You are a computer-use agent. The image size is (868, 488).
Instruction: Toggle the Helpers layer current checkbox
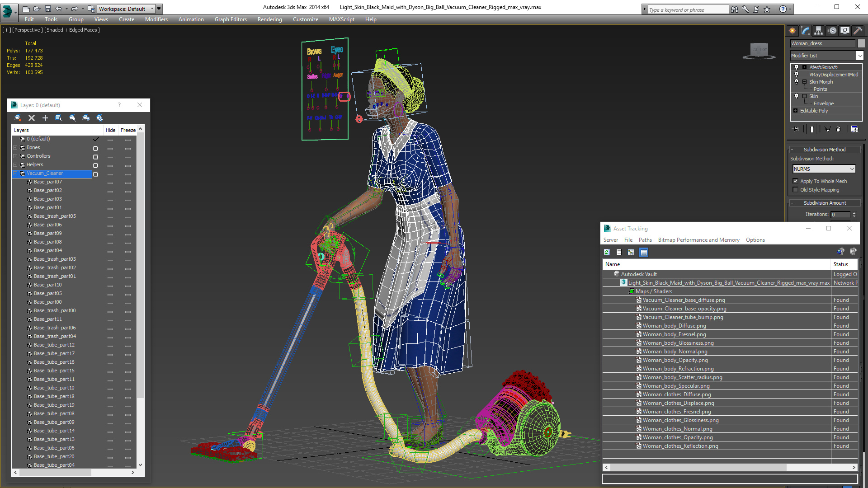[x=95, y=165]
